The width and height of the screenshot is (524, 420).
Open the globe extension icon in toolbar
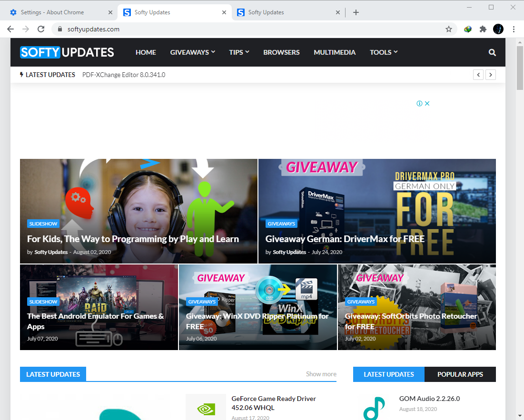(x=467, y=29)
